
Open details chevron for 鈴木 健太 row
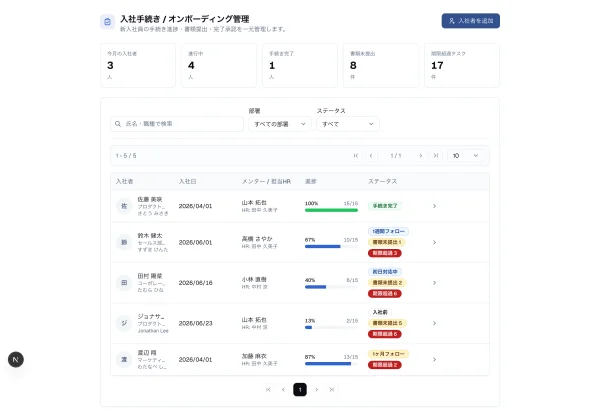point(434,242)
